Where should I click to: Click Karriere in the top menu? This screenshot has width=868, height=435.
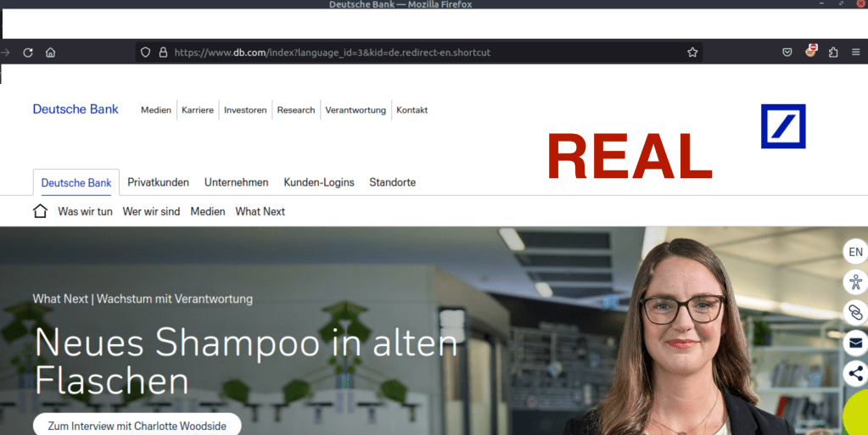(x=198, y=110)
